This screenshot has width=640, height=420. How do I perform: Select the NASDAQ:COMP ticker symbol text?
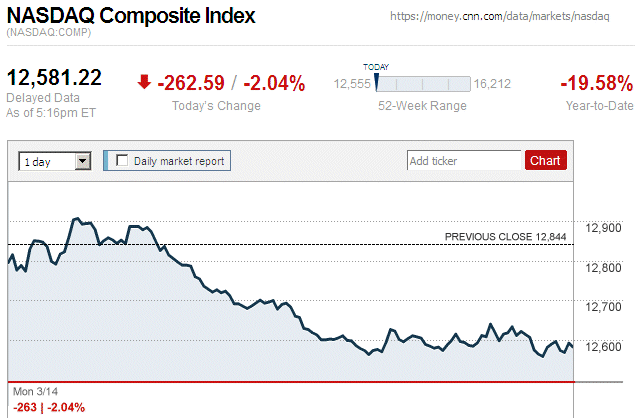[x=50, y=34]
